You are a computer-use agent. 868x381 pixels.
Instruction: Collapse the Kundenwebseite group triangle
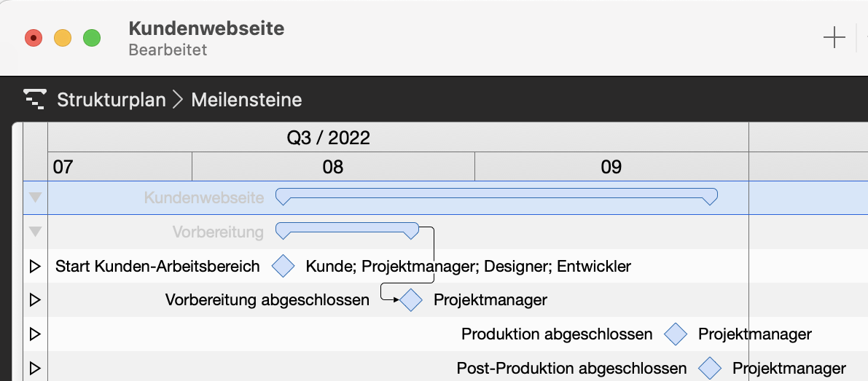point(35,197)
